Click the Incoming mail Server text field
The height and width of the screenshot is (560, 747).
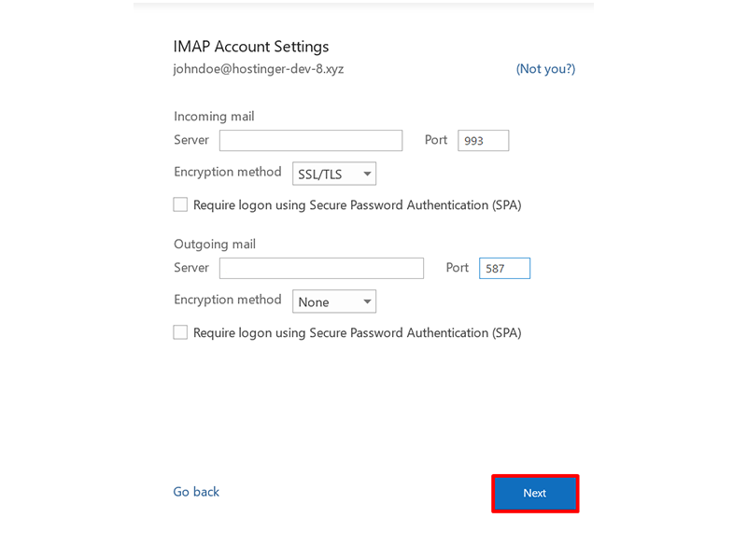pyautogui.click(x=310, y=140)
